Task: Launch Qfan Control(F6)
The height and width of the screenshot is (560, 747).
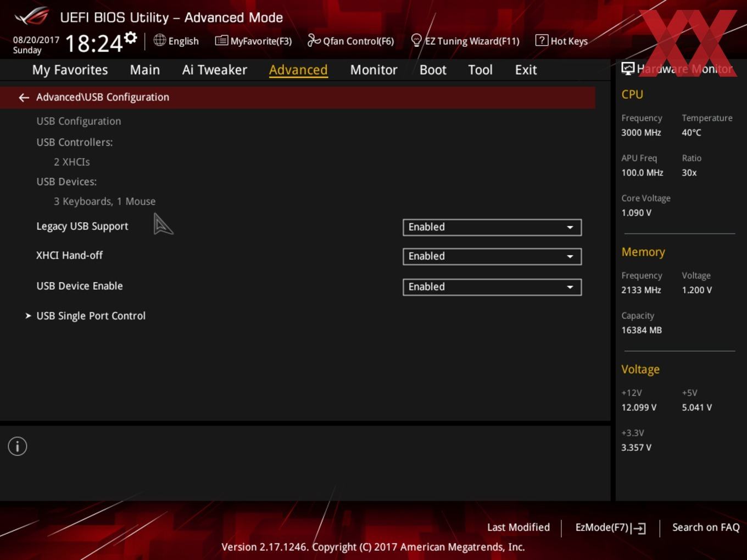Action: pyautogui.click(x=358, y=41)
